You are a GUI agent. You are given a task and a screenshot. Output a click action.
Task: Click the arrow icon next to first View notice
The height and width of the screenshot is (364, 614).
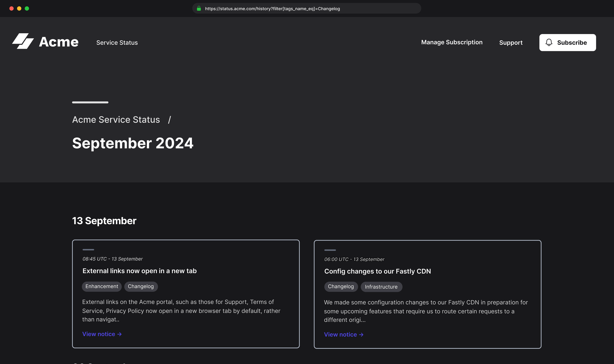[119, 334]
